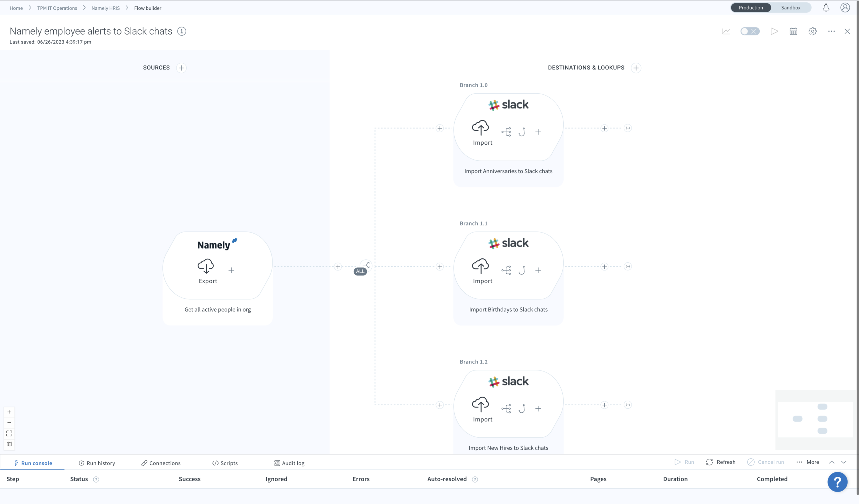The height and width of the screenshot is (504, 859).
Task: Open the Connections tab
Action: (161, 463)
